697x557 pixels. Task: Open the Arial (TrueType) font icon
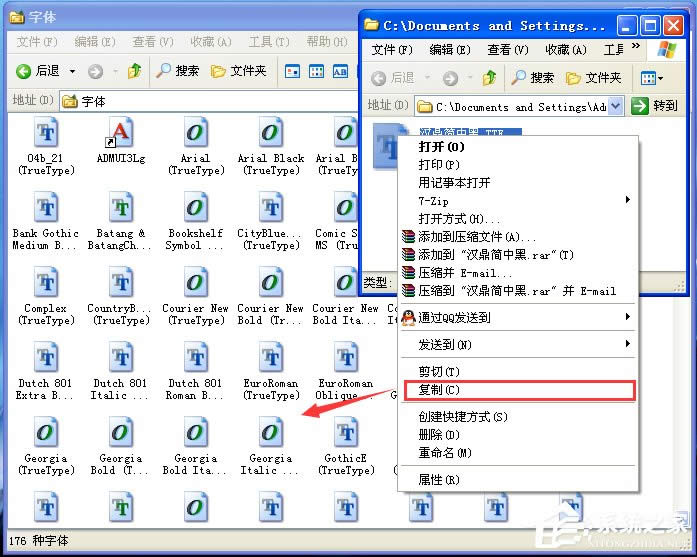pos(195,135)
